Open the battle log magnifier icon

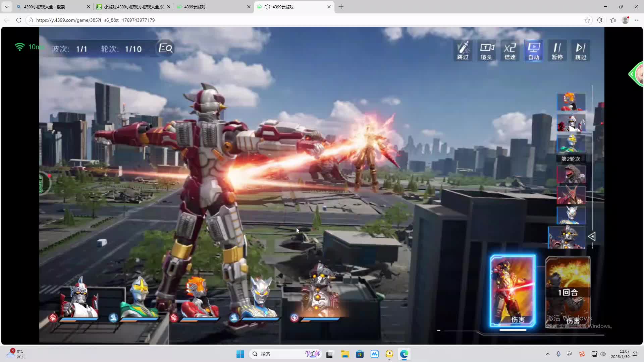coord(165,48)
